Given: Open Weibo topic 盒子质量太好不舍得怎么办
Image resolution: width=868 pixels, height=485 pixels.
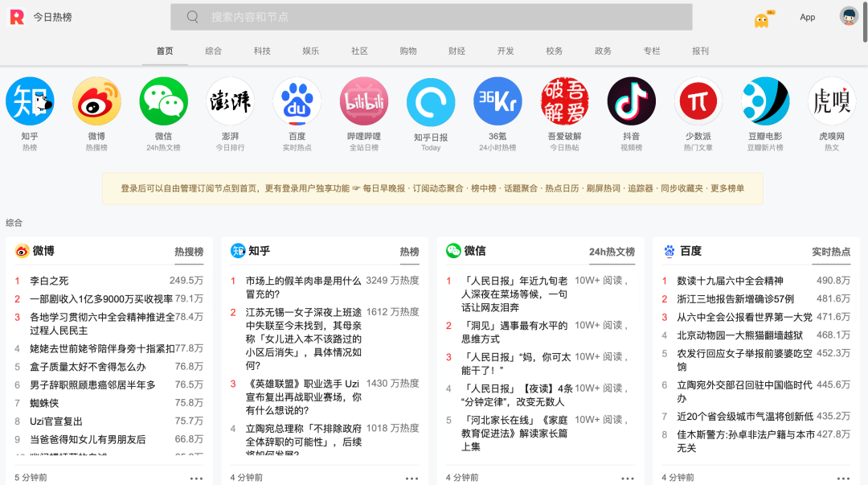Looking at the screenshot, I should [x=88, y=367].
